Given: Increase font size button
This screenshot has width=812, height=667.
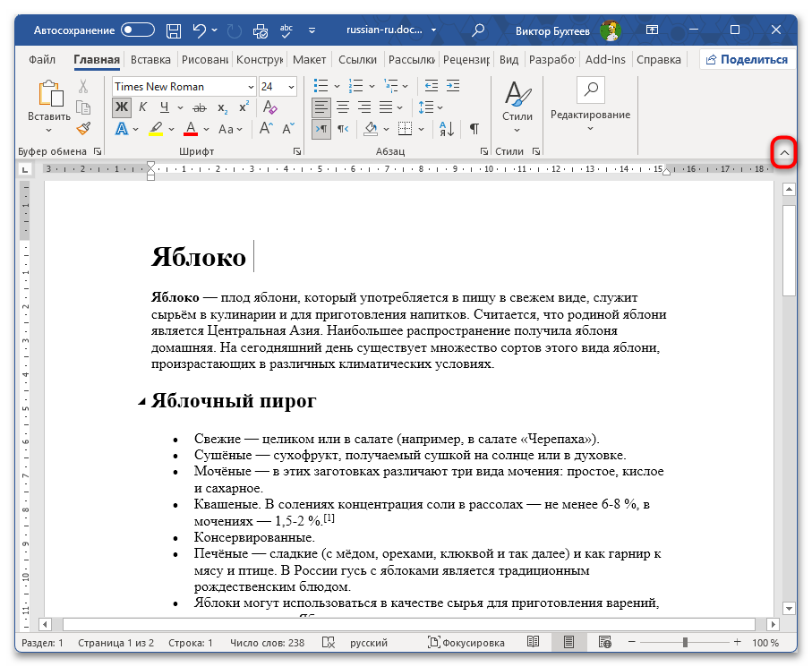Looking at the screenshot, I should 266,128.
